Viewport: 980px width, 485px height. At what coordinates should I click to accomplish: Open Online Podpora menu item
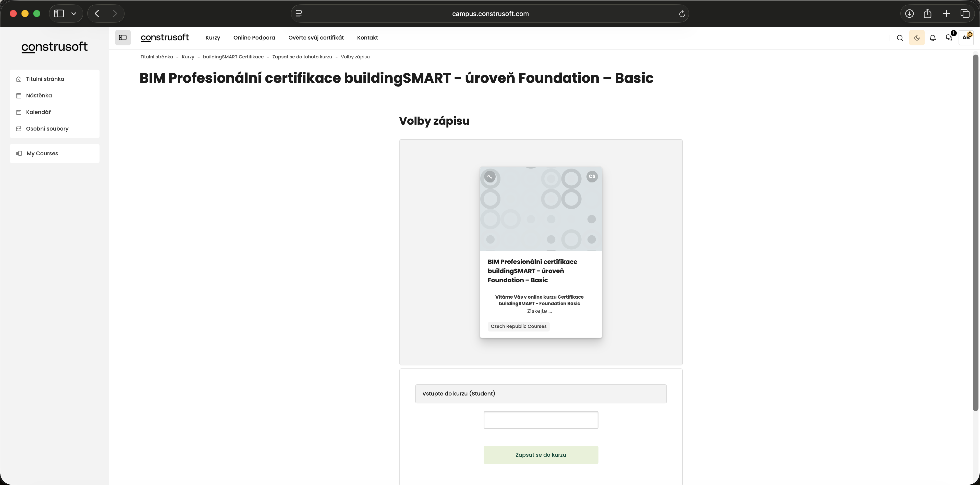pyautogui.click(x=254, y=38)
